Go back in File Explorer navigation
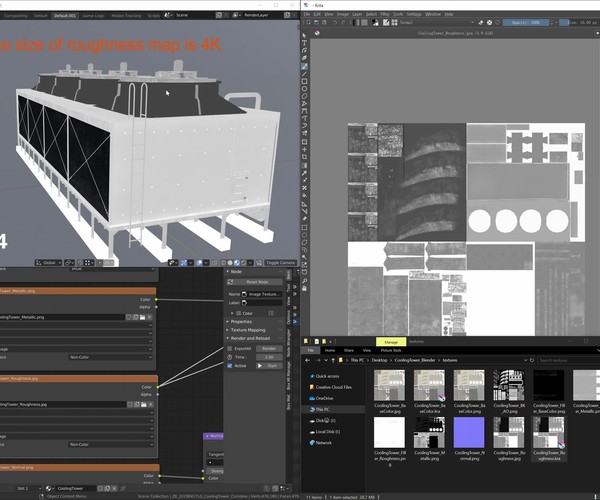600x500 pixels. [x=307, y=360]
